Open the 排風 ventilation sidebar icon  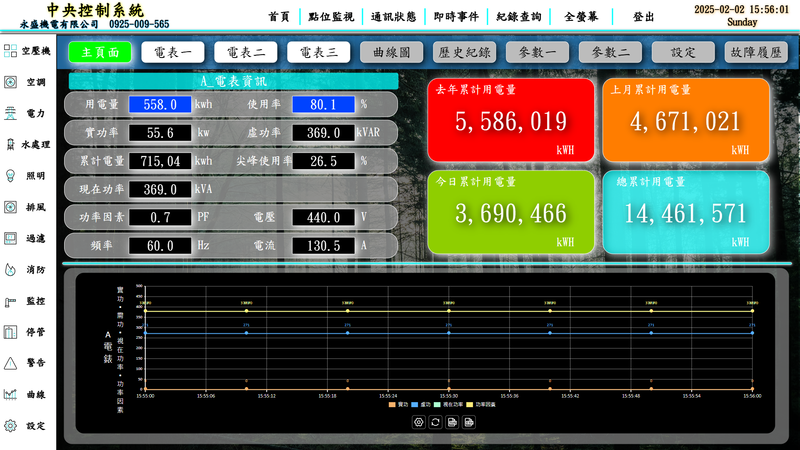tap(10, 207)
